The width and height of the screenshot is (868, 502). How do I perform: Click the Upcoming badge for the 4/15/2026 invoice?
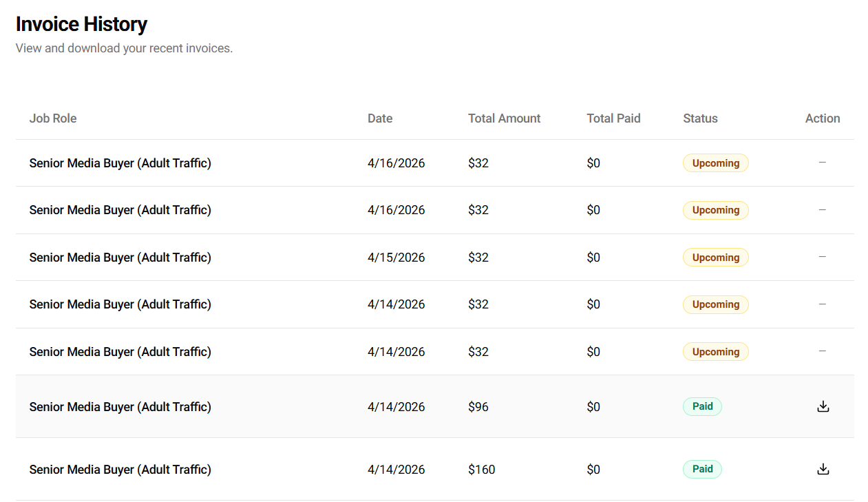click(715, 258)
